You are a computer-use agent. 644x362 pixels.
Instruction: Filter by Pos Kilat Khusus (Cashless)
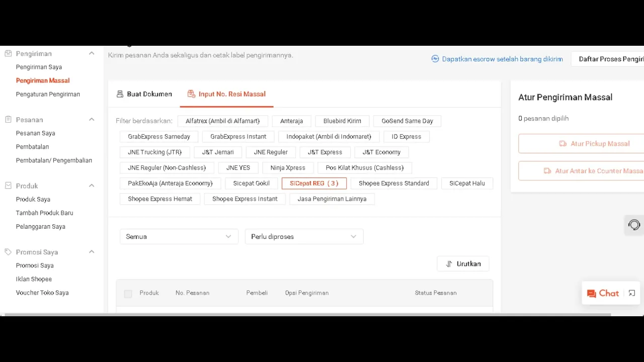pos(365,168)
